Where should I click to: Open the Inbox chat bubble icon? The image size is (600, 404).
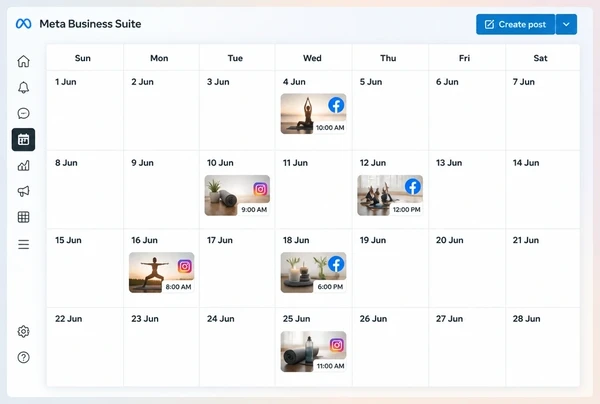click(23, 113)
